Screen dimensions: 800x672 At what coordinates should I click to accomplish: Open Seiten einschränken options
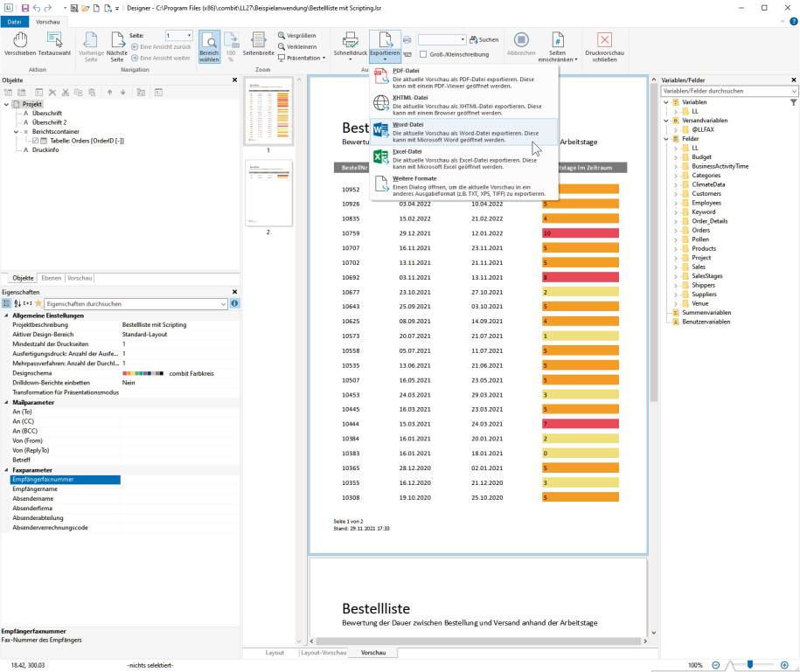[558, 47]
